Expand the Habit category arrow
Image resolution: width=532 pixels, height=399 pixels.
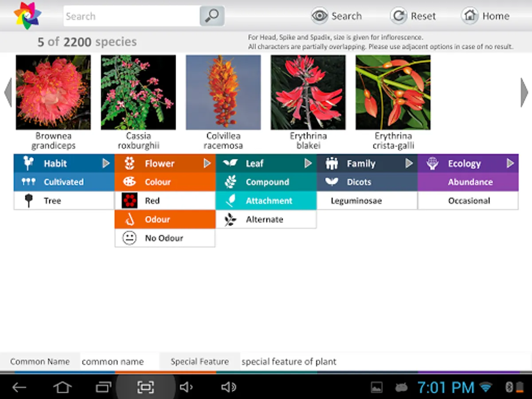[106, 164]
